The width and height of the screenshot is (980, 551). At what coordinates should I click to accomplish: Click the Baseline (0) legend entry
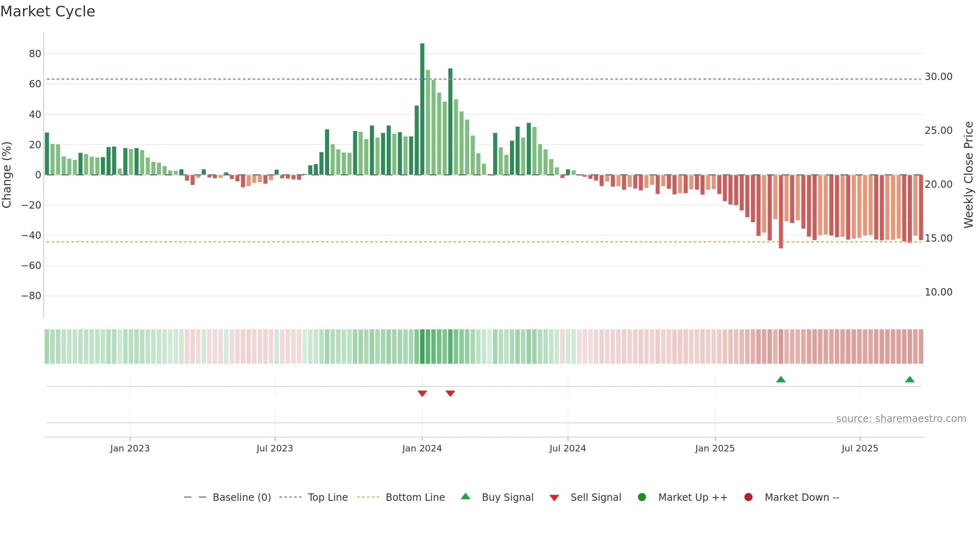227,497
